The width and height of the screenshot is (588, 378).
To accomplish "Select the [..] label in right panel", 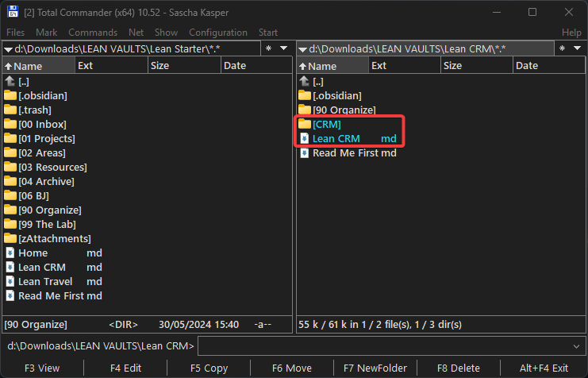I will click(318, 82).
